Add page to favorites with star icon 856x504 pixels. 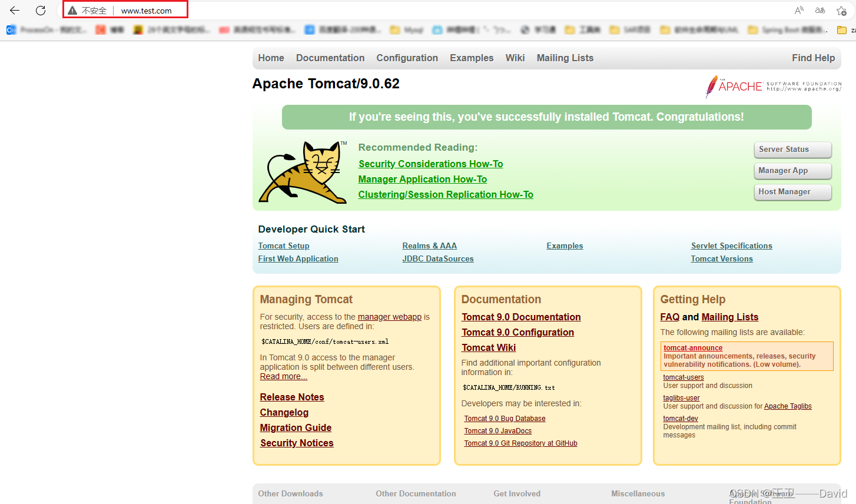pyautogui.click(x=841, y=10)
